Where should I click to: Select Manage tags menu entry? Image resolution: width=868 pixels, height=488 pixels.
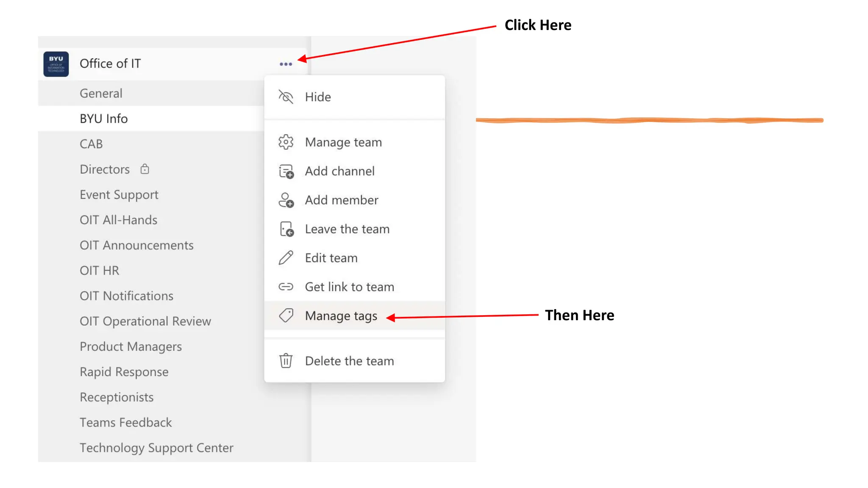(x=341, y=316)
